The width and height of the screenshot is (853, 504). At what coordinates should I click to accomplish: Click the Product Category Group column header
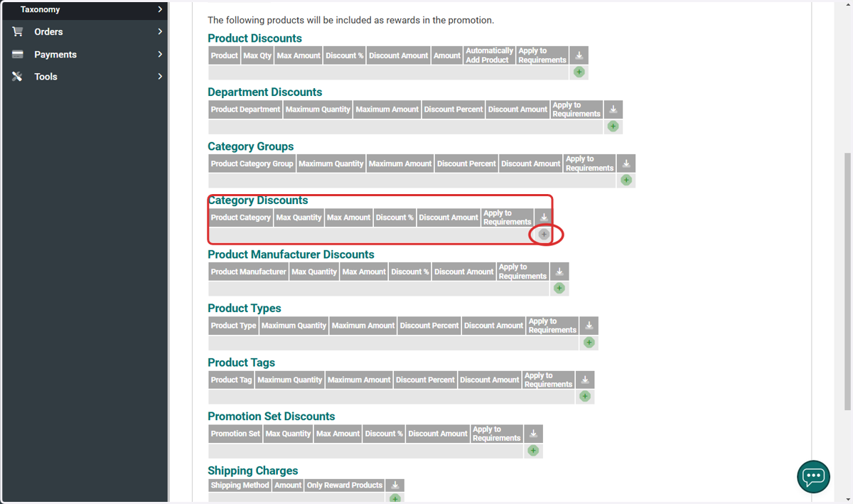click(x=252, y=163)
